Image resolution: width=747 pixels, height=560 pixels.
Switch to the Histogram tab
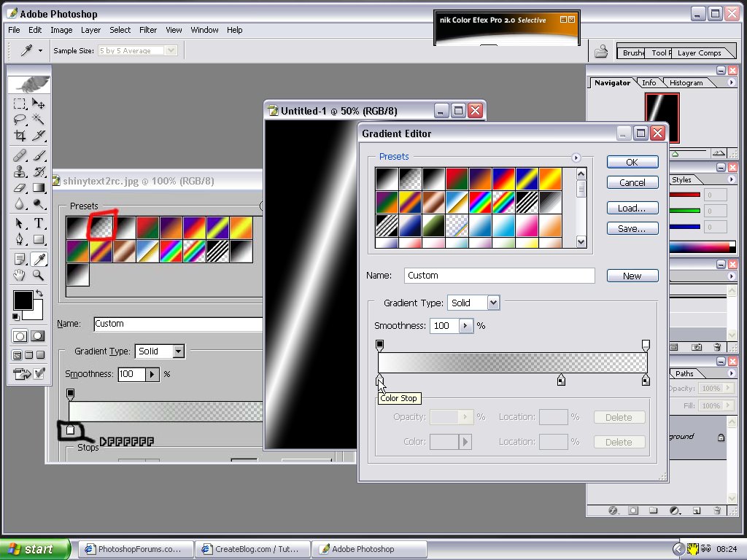tap(686, 83)
